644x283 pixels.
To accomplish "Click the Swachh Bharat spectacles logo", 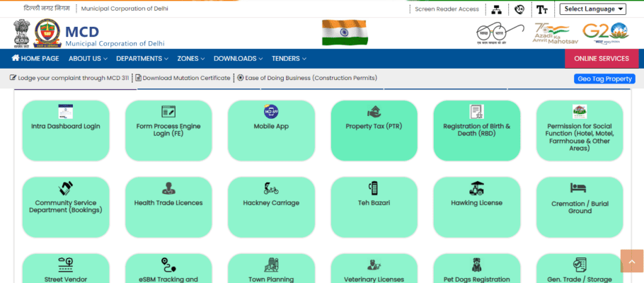I will coord(500,33).
